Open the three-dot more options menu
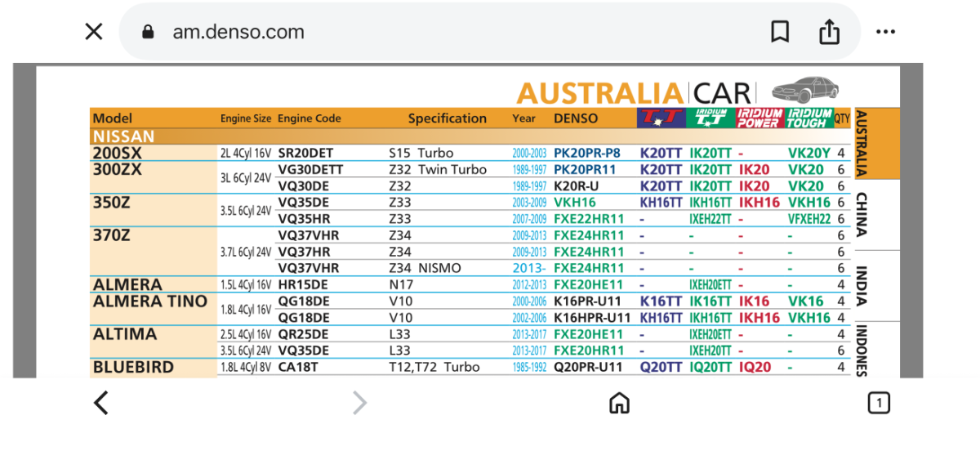The height and width of the screenshot is (451, 980). coord(885,32)
